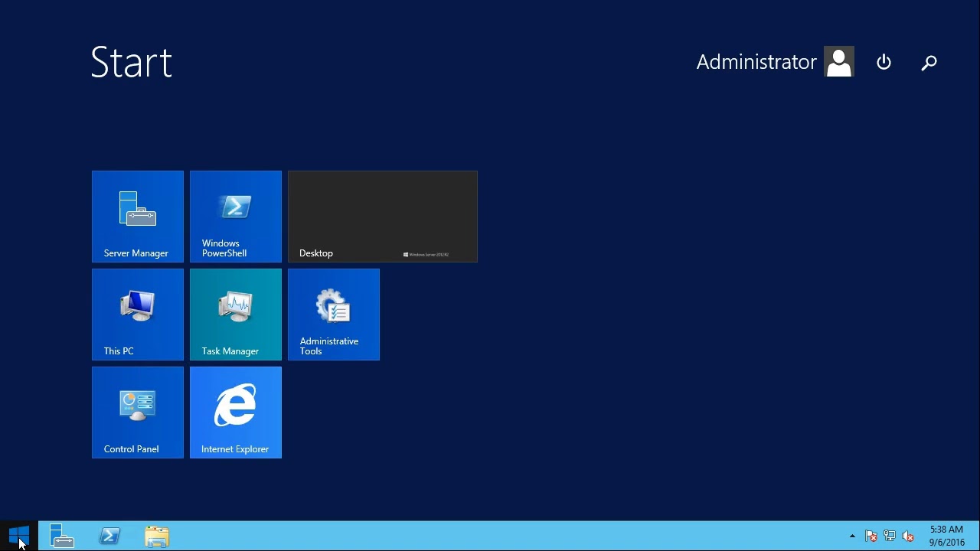Launch the Task Manager tile

pyautogui.click(x=236, y=315)
